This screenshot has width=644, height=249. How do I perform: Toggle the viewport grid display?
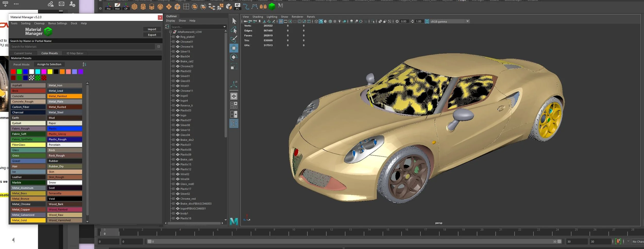tap(281, 21)
